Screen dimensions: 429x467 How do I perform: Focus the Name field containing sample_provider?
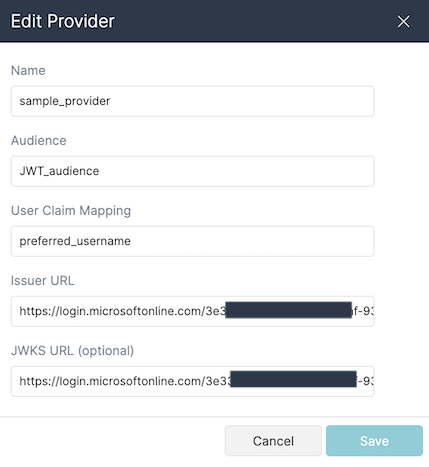pos(193,101)
